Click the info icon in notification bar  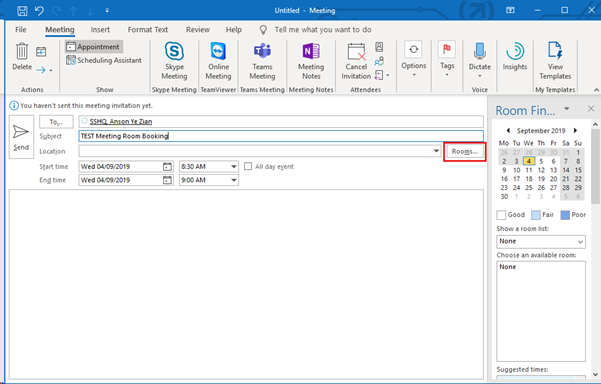pos(14,106)
